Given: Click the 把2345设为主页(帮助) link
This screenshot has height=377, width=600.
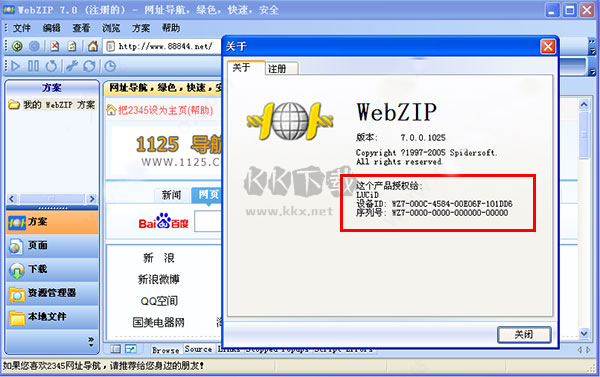Looking at the screenshot, I should [165, 110].
